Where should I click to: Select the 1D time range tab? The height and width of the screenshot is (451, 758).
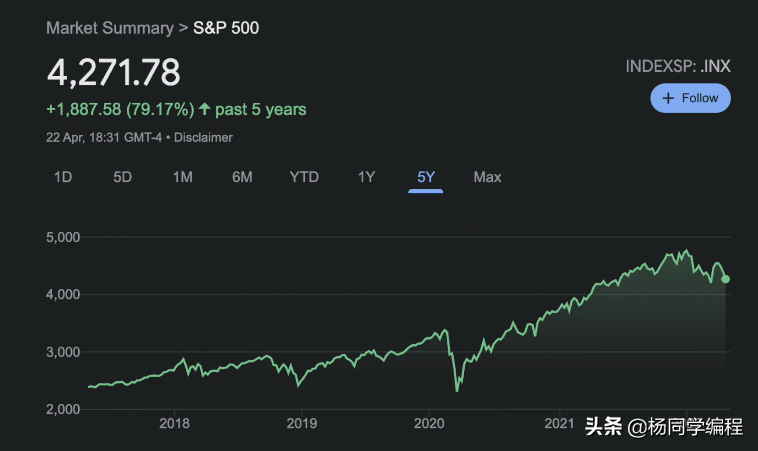(x=63, y=177)
